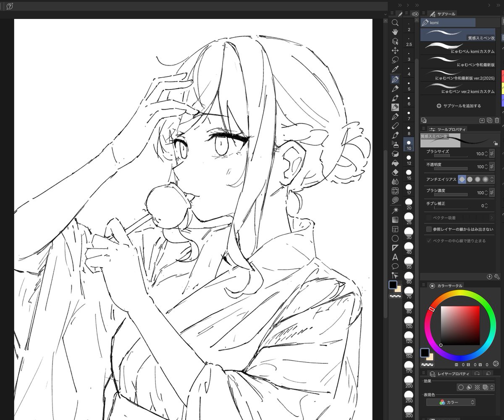Click the ブラシサイズ value stepper arrows
Screen dimensions: 504x420
pos(486,154)
